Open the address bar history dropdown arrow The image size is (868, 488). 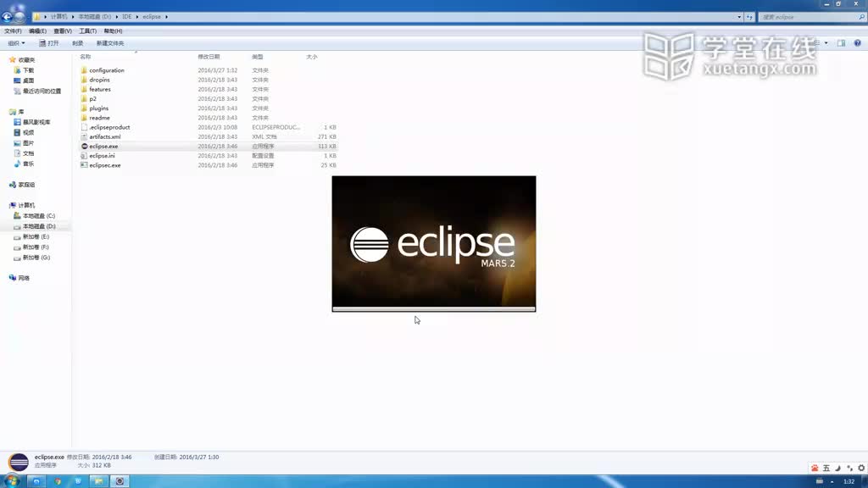tap(739, 17)
